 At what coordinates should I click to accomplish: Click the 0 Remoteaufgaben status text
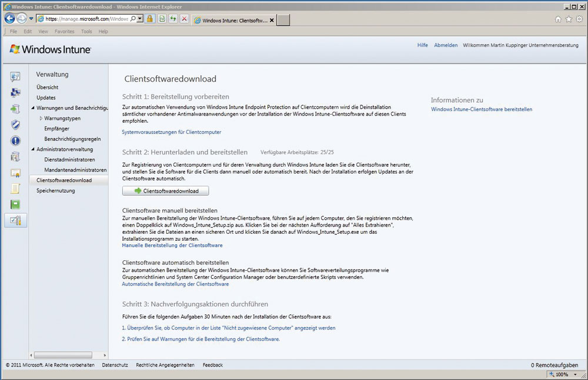(x=554, y=365)
